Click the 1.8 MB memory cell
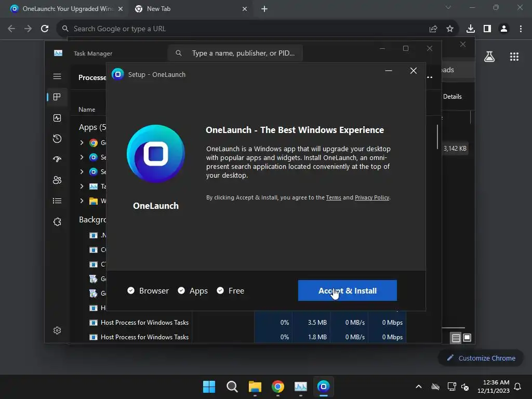The width and height of the screenshot is (532, 399). tap(311, 337)
